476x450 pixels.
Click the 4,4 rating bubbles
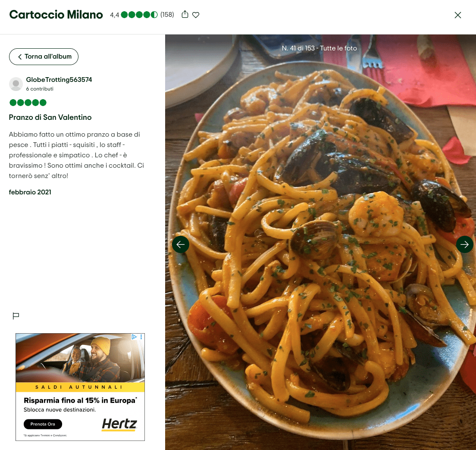[139, 15]
